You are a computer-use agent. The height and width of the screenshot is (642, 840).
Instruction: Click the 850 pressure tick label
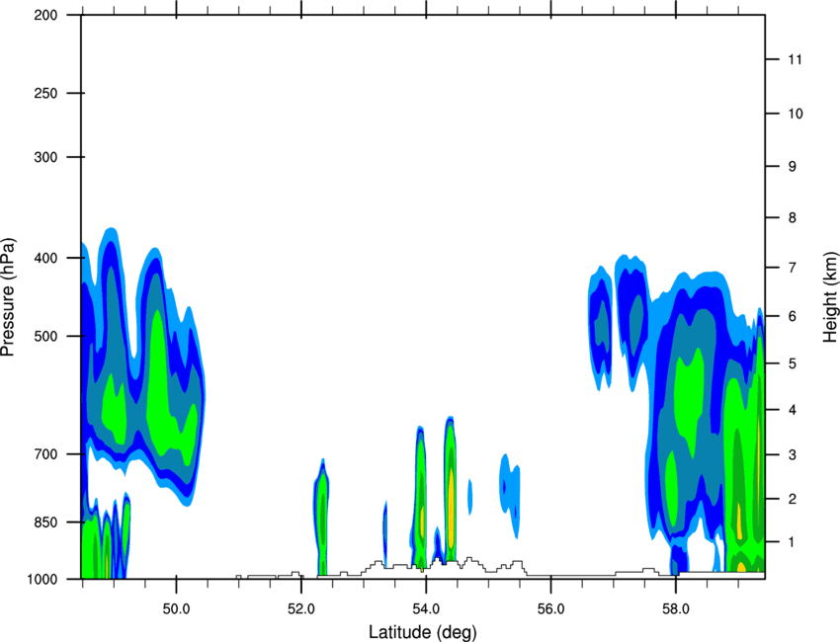(45, 522)
